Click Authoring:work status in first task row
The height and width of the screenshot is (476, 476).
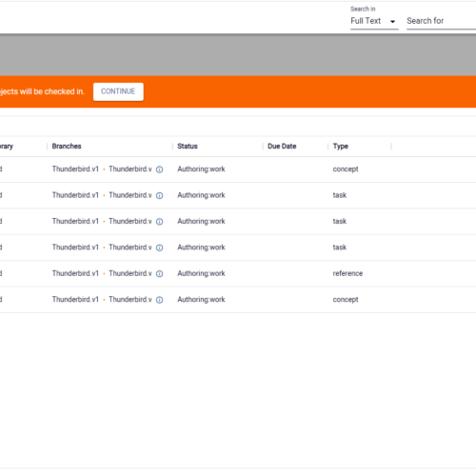[x=201, y=195]
